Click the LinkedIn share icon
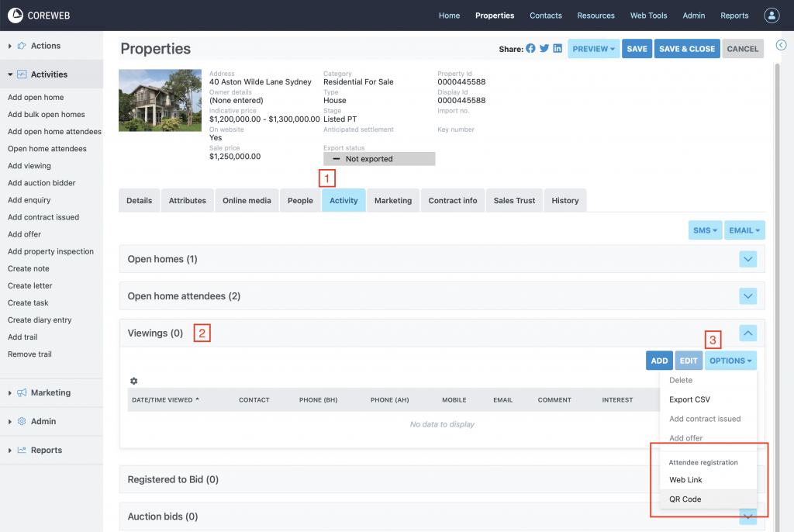Image resolution: width=794 pixels, height=532 pixels. pos(558,48)
